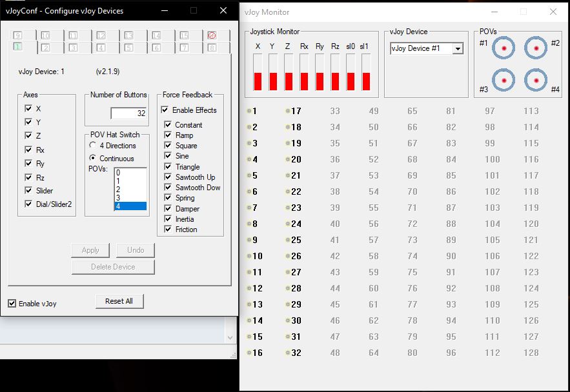Click button 5 indicator in vJoy Monitor
This screenshot has height=392, width=570.
tap(249, 175)
